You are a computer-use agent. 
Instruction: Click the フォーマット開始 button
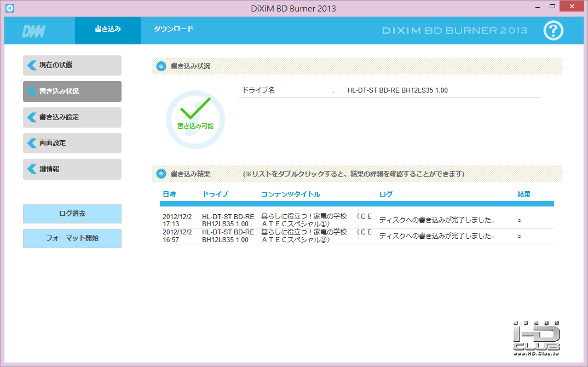click(72, 238)
